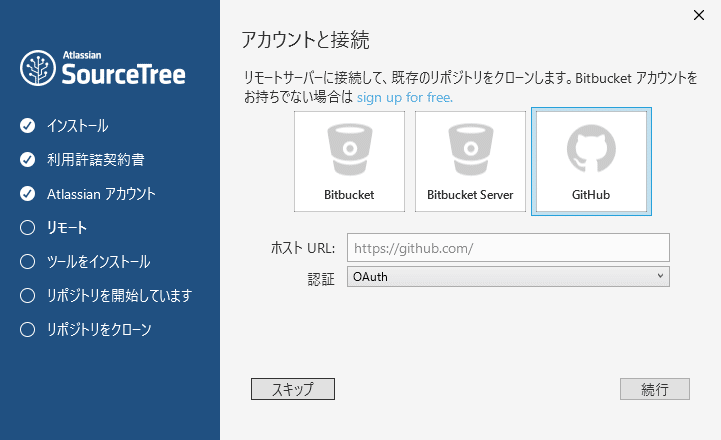Image resolution: width=721 pixels, height=440 pixels.
Task: Click the 続行 button
Action: pos(655,389)
